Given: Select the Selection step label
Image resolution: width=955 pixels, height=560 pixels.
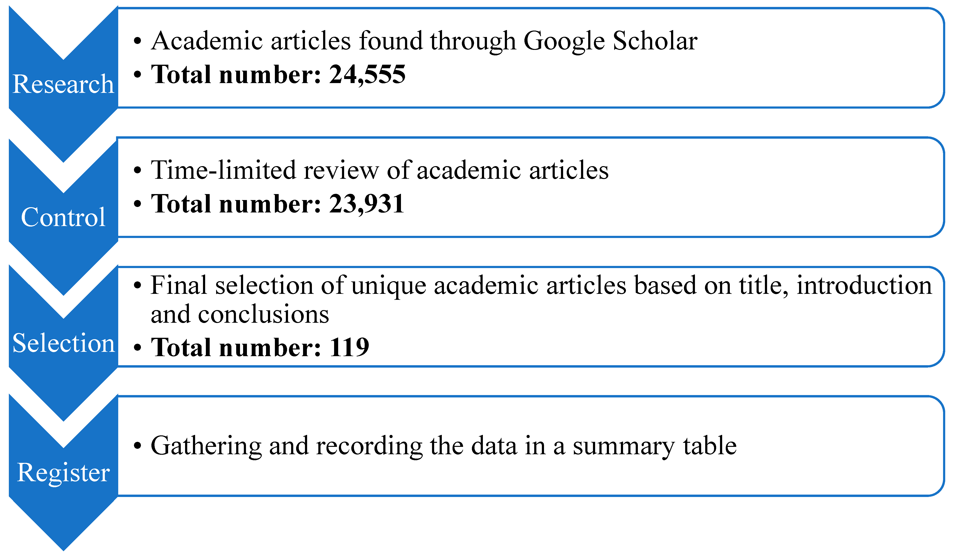Looking at the screenshot, I should point(63,343).
